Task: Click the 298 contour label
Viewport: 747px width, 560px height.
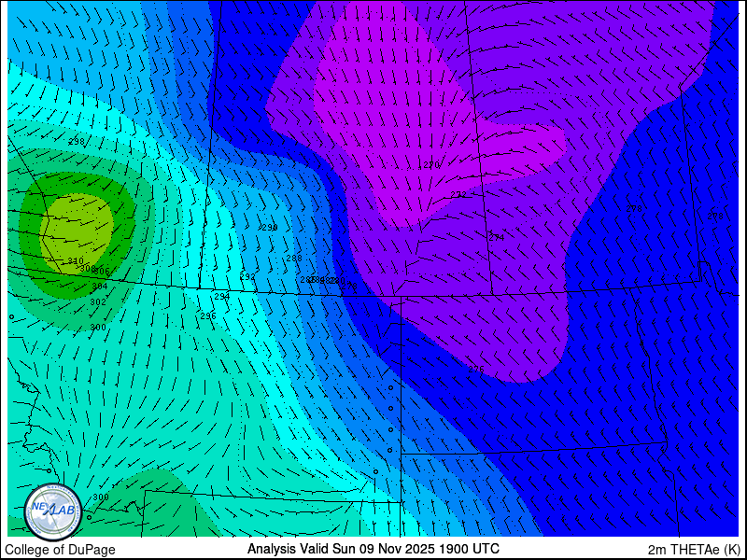Action: (x=77, y=142)
